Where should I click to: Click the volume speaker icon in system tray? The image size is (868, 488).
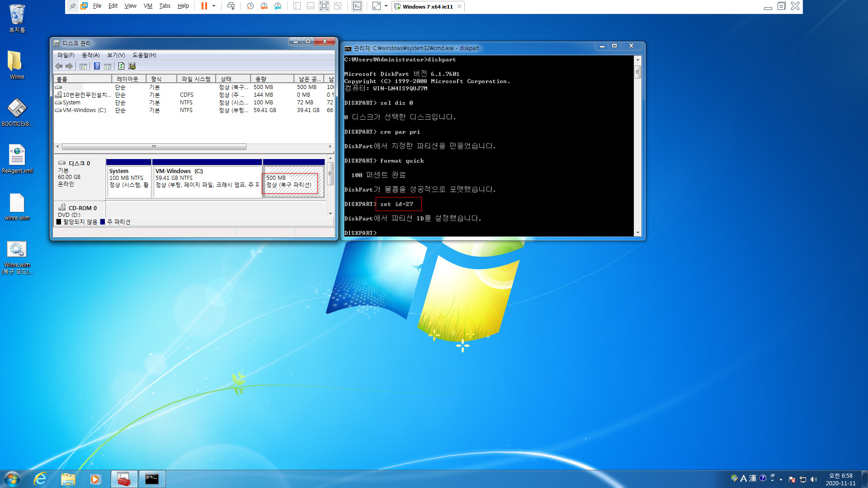coord(814,479)
